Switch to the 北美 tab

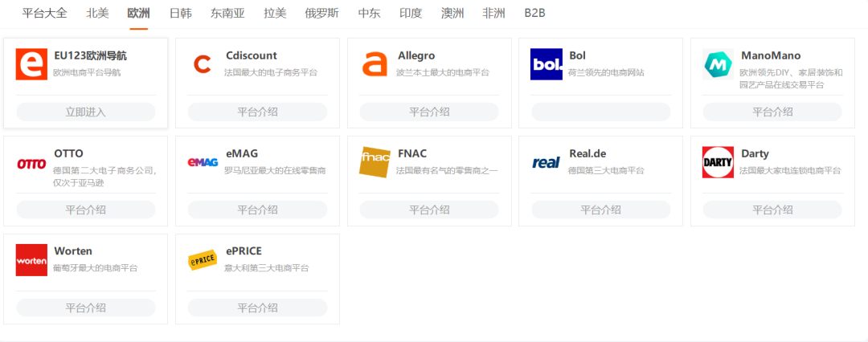[x=97, y=14]
